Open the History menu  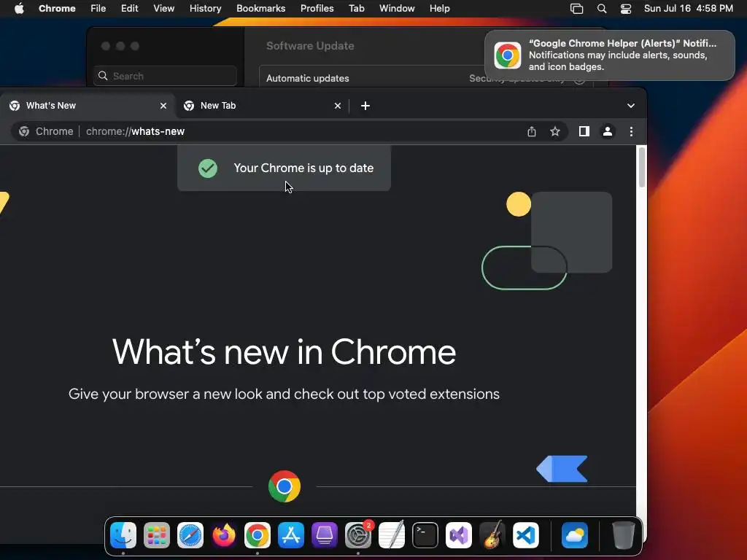(x=205, y=9)
